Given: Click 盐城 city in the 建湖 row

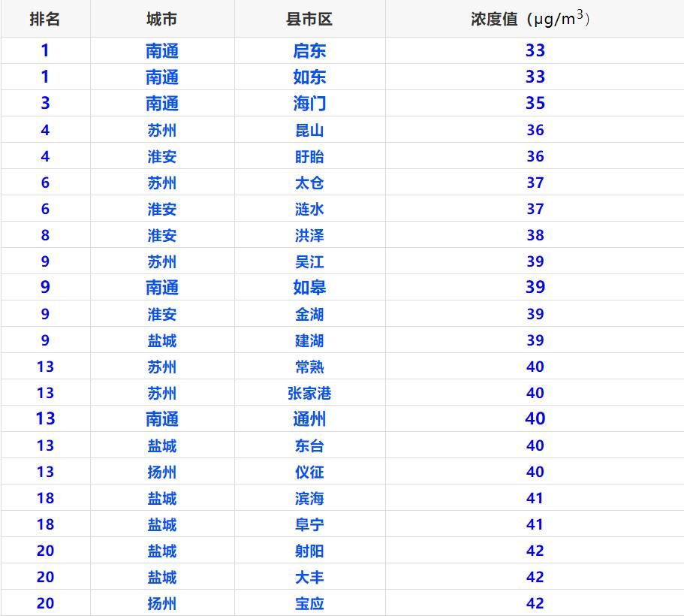Looking at the screenshot, I should click(162, 340).
